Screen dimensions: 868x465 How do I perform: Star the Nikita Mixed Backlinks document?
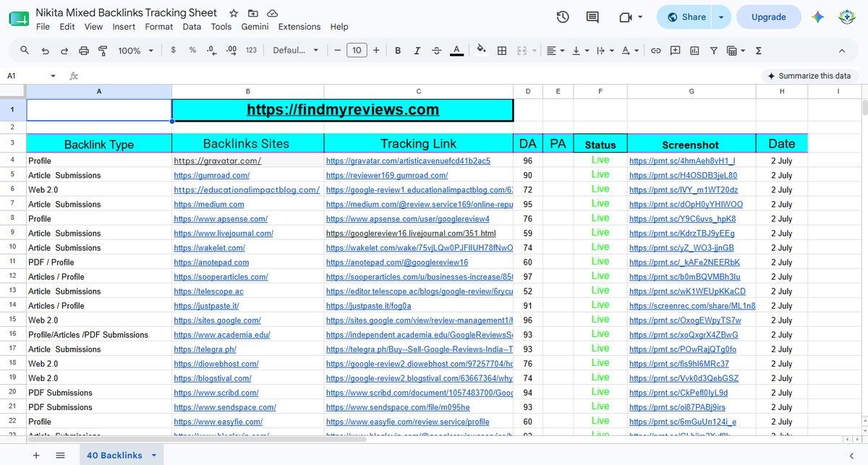point(234,13)
